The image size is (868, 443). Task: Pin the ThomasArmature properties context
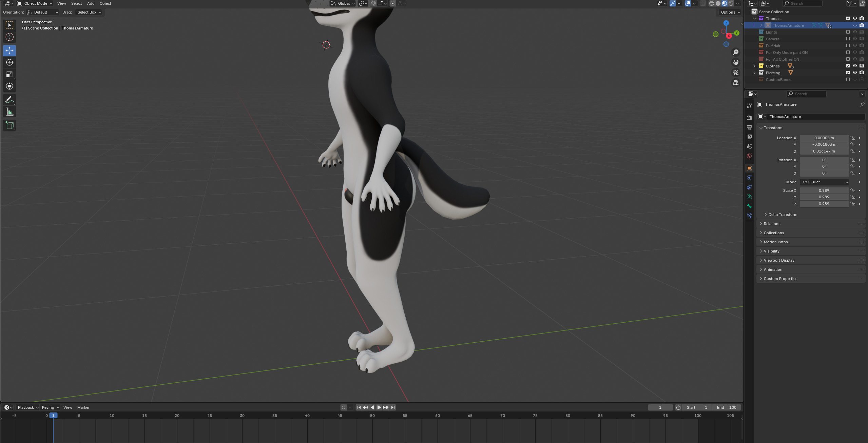click(x=862, y=104)
